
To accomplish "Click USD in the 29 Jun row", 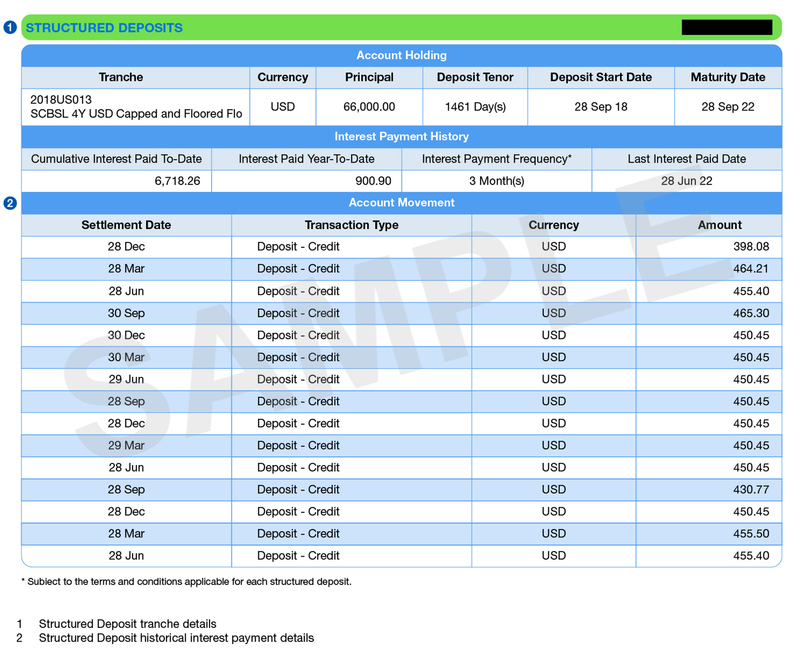I will (x=554, y=380).
